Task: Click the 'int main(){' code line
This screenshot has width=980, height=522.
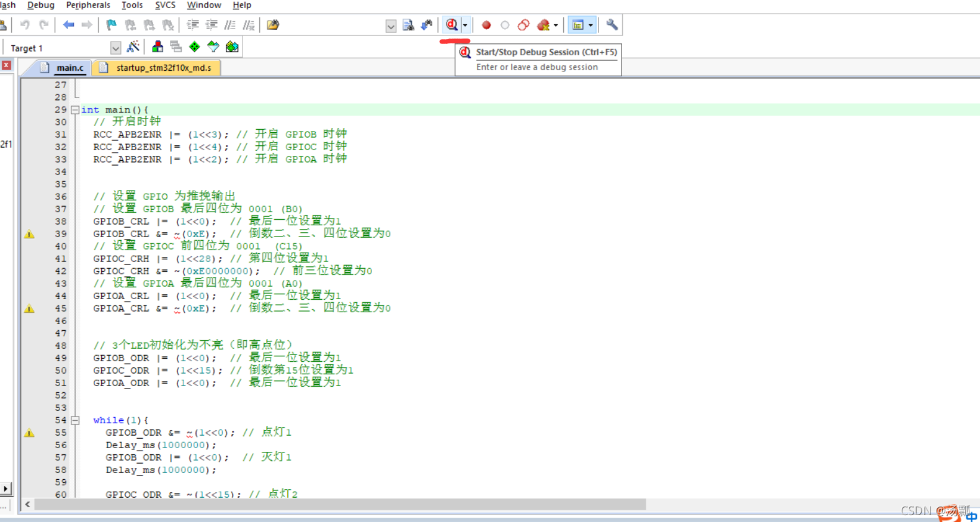Action: 115,110
